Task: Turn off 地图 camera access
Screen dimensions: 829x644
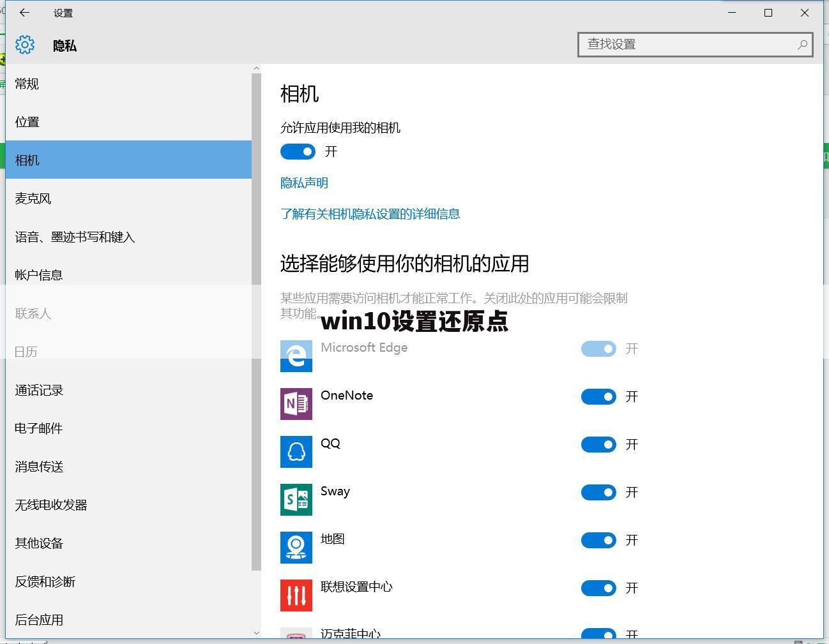Action: click(x=598, y=540)
